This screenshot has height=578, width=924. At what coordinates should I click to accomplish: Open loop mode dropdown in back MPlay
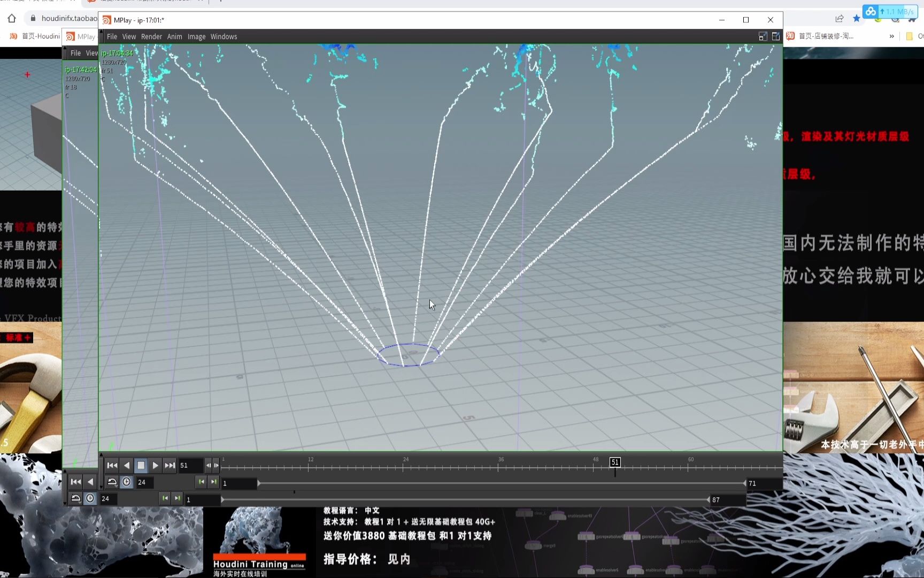click(76, 498)
